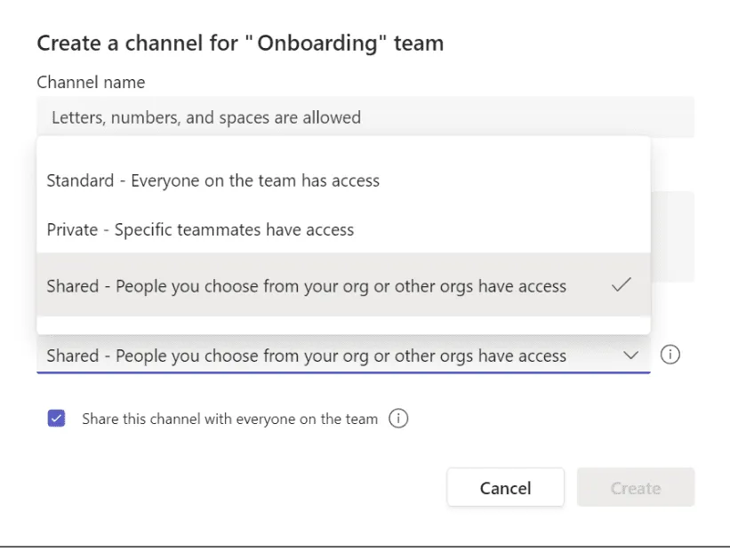Click the dropdown arrow showing Shared access
Viewport: 730px width, 560px height.
click(631, 355)
